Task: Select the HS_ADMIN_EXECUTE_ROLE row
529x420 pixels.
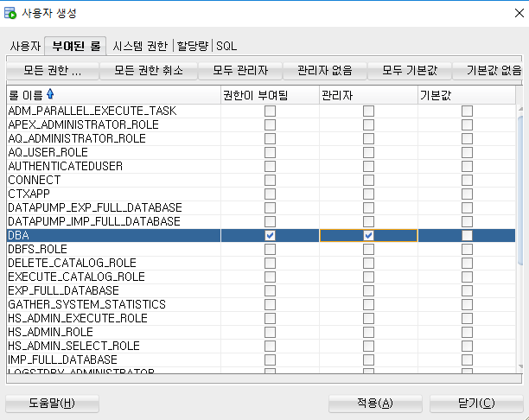Action: click(x=261, y=319)
